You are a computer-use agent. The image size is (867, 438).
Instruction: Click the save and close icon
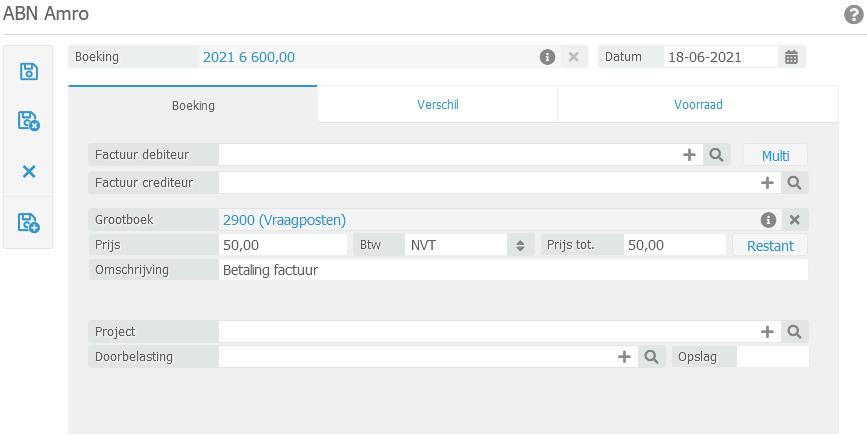29,121
